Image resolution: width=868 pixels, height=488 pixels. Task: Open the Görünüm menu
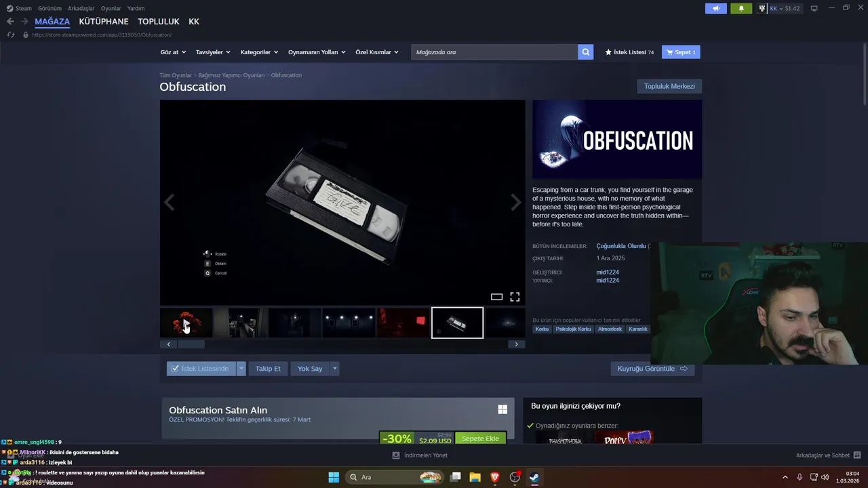[x=50, y=9]
